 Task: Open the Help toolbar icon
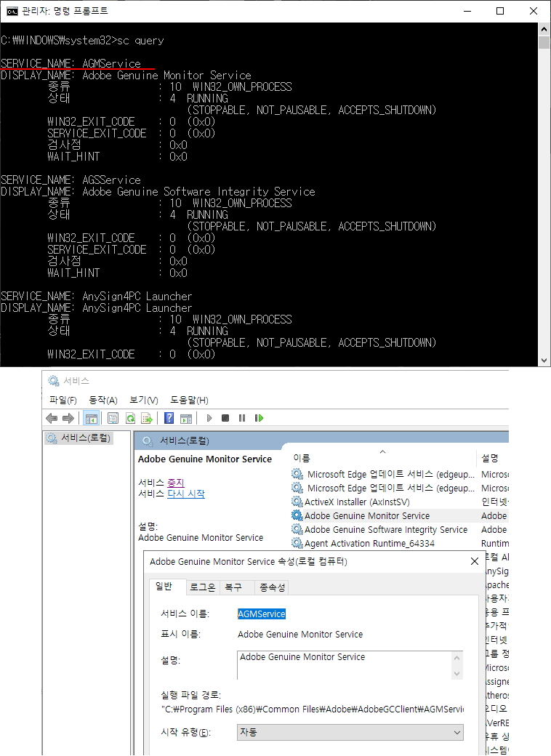(x=169, y=418)
